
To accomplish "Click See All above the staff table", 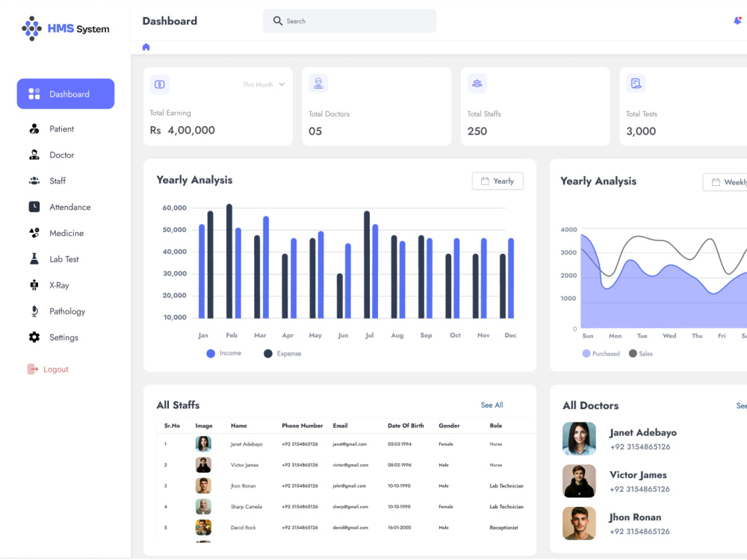I will (492, 405).
